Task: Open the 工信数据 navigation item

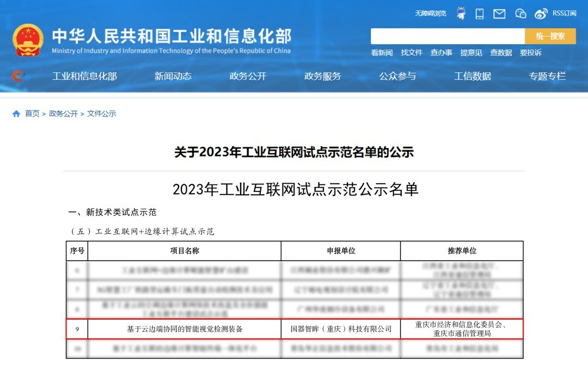Action: tap(473, 76)
